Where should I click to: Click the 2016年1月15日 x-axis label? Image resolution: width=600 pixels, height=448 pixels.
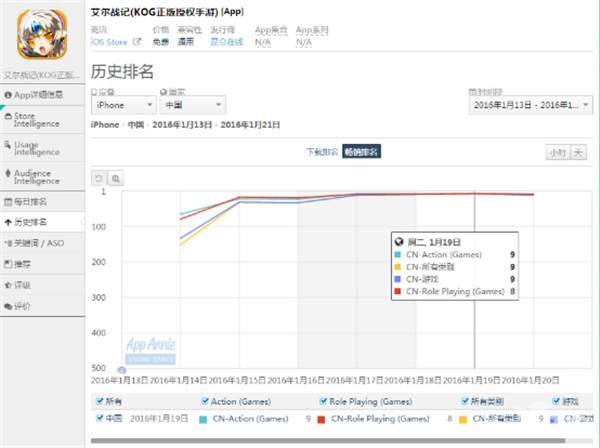click(x=237, y=380)
